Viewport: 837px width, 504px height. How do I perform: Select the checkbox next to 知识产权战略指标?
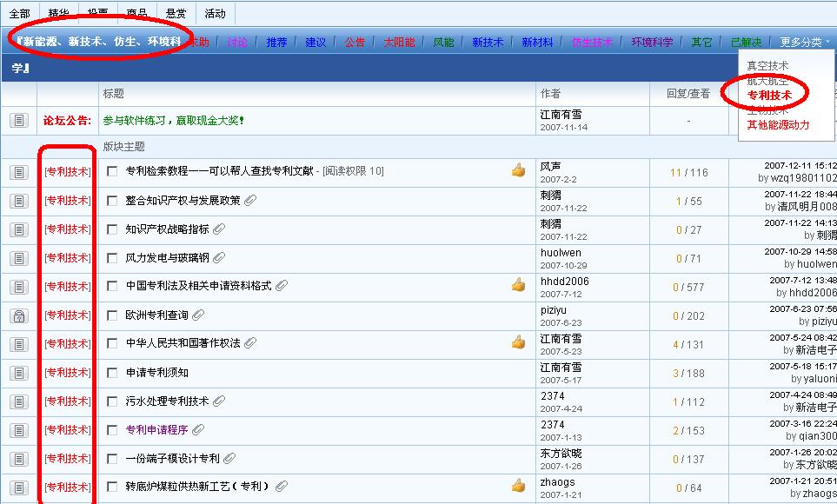click(x=112, y=229)
